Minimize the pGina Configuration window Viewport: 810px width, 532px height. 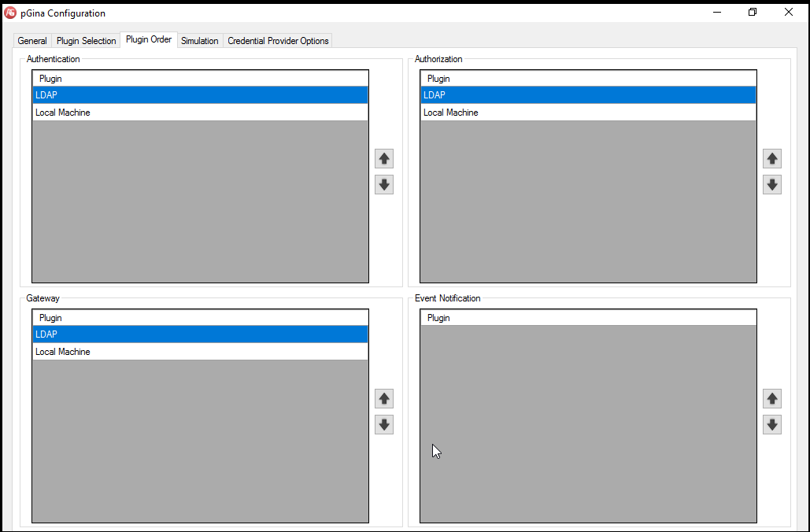[x=717, y=12]
